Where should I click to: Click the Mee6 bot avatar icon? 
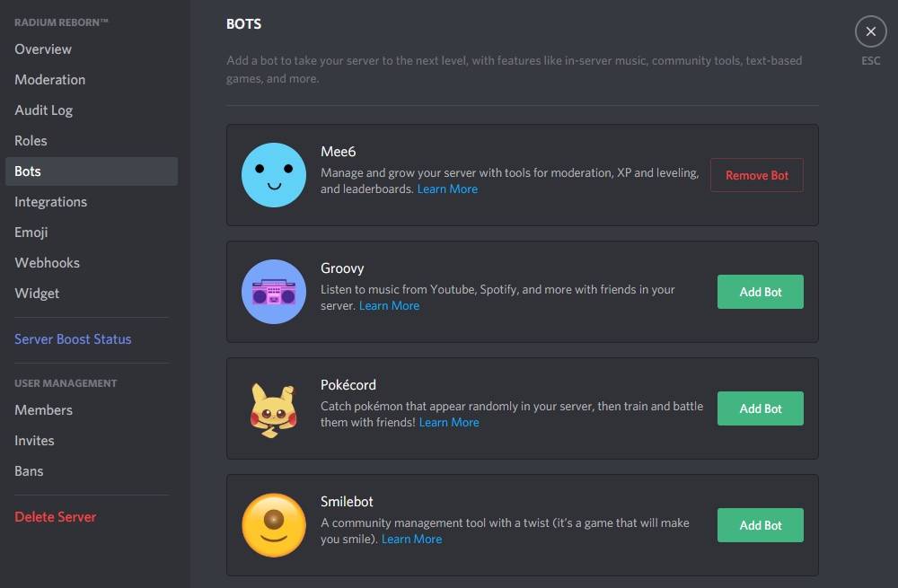click(274, 175)
